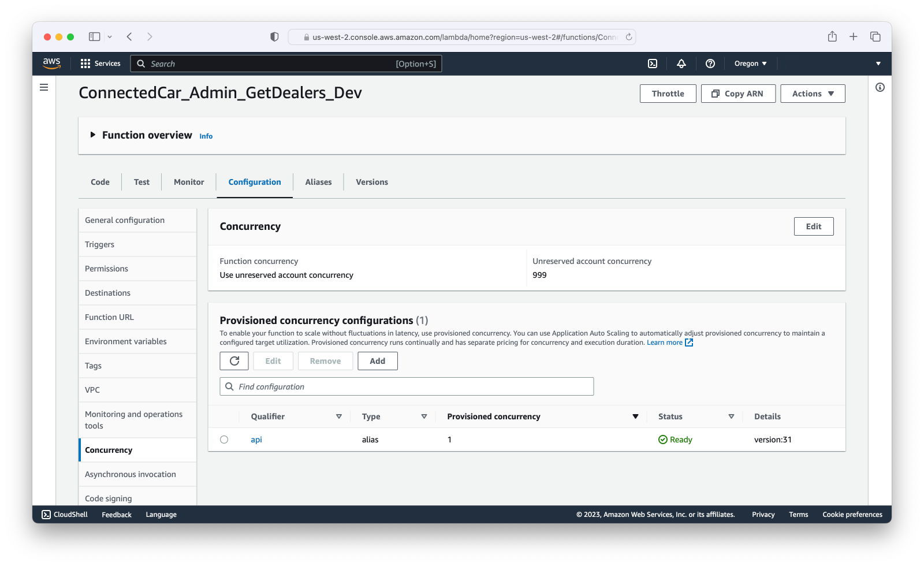The height and width of the screenshot is (566, 924).
Task: Click the Copy ARN button
Action: (738, 94)
